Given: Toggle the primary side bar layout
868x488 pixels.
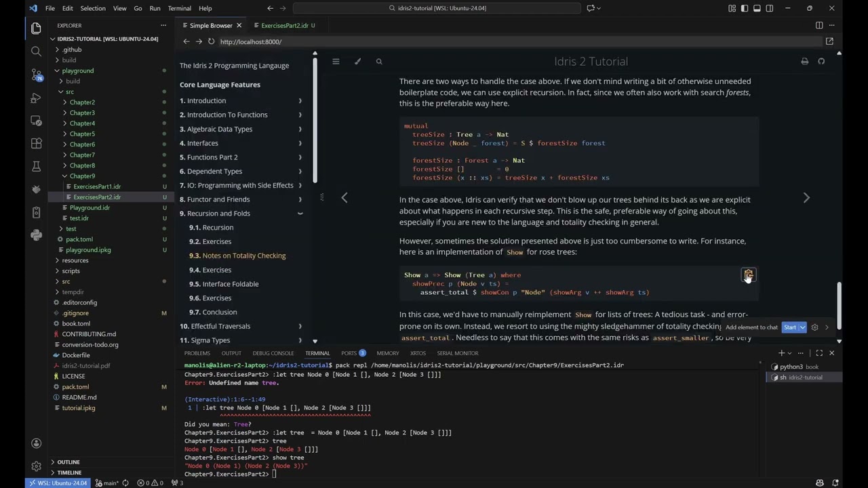Looking at the screenshot, I should [x=745, y=8].
